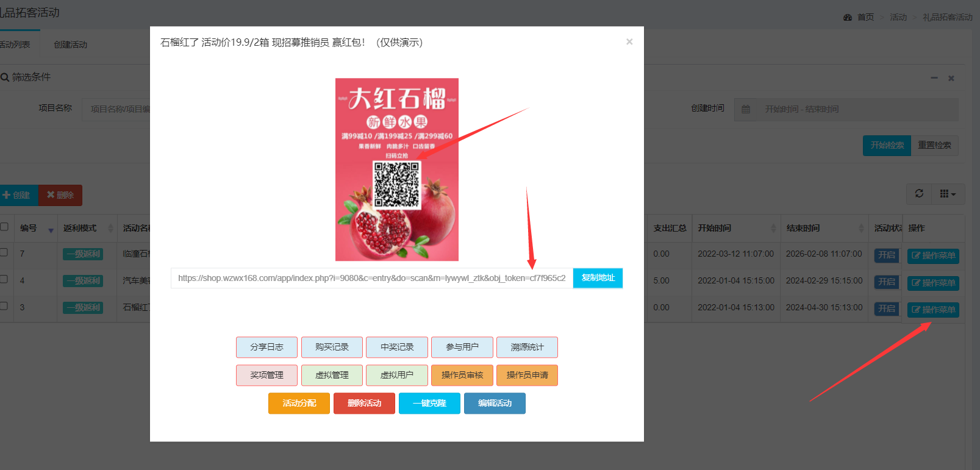
Task: Open 虚拟用户 virtual users
Action: click(x=397, y=375)
